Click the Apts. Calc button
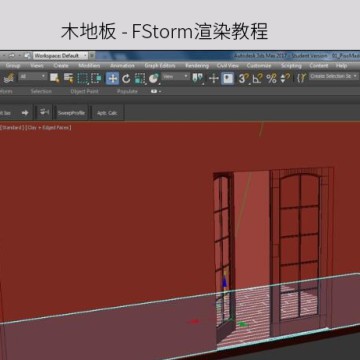The height and width of the screenshot is (360, 360). [x=107, y=113]
